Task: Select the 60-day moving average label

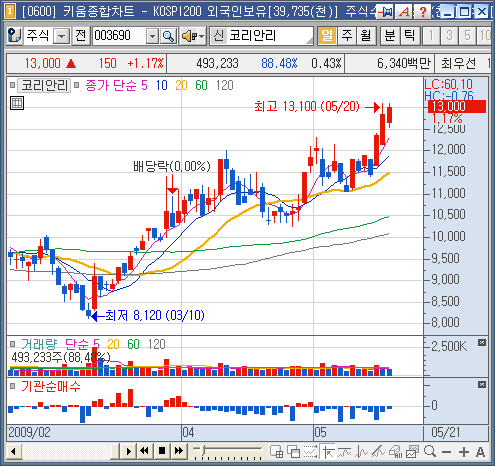Action: coord(201,86)
